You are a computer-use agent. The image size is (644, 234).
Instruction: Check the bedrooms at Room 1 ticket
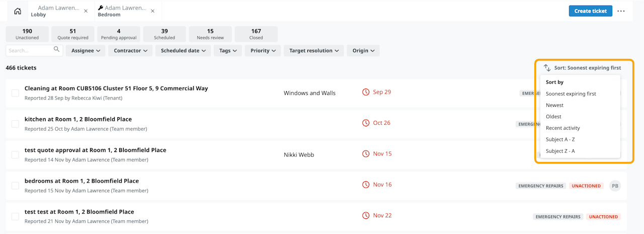(x=15, y=186)
